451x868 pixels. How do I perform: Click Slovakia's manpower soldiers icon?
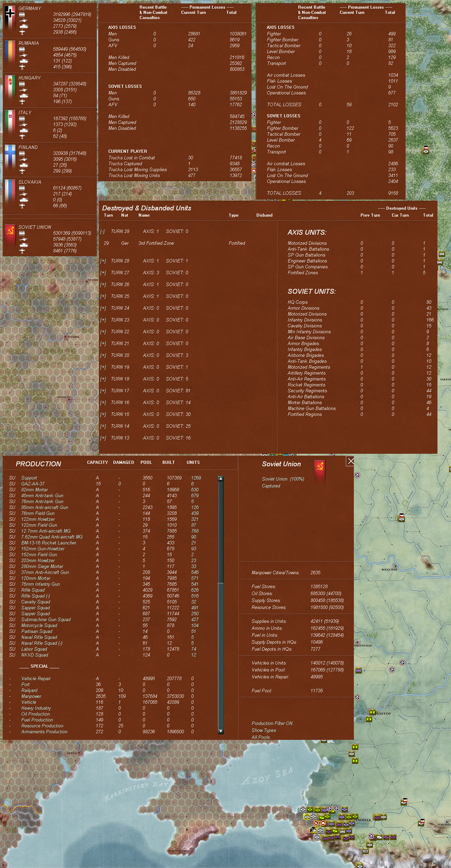tap(22, 188)
